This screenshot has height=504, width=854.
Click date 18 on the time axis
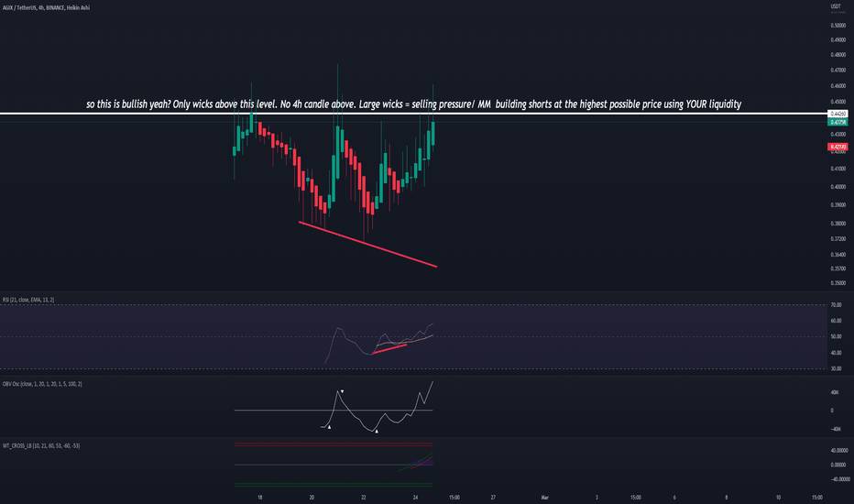(260, 497)
